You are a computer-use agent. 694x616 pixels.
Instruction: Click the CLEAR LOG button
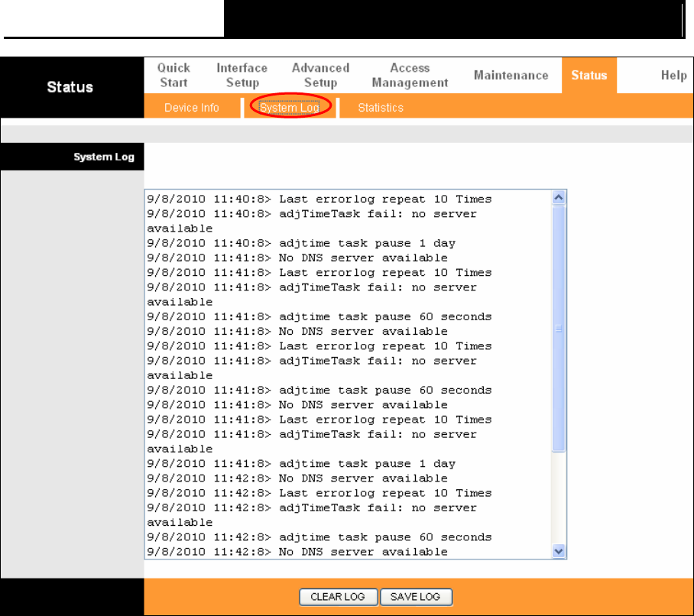coord(338,597)
